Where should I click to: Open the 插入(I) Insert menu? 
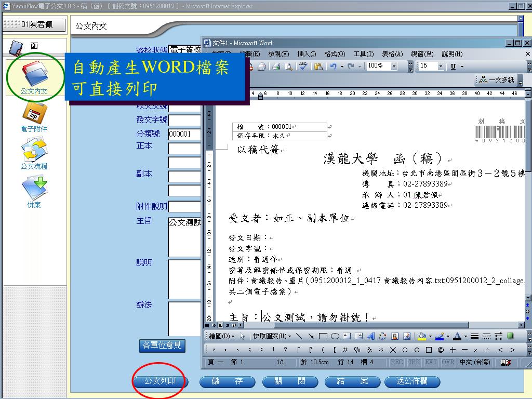coord(307,54)
